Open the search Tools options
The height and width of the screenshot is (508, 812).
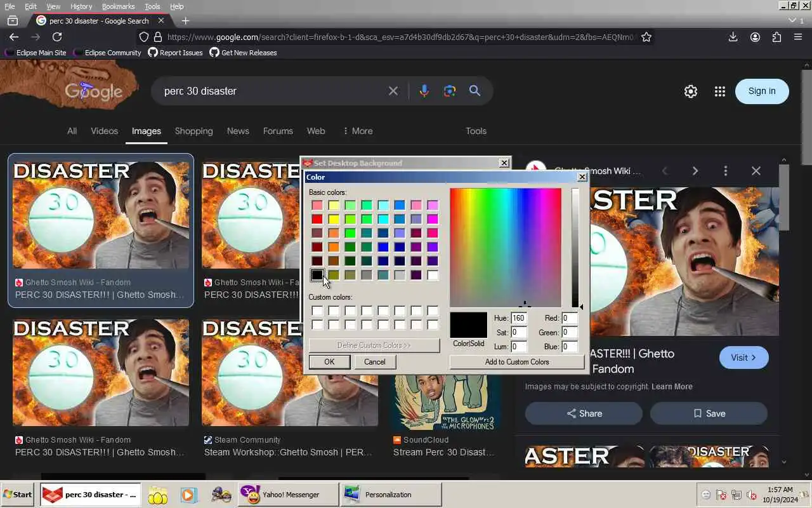(476, 131)
